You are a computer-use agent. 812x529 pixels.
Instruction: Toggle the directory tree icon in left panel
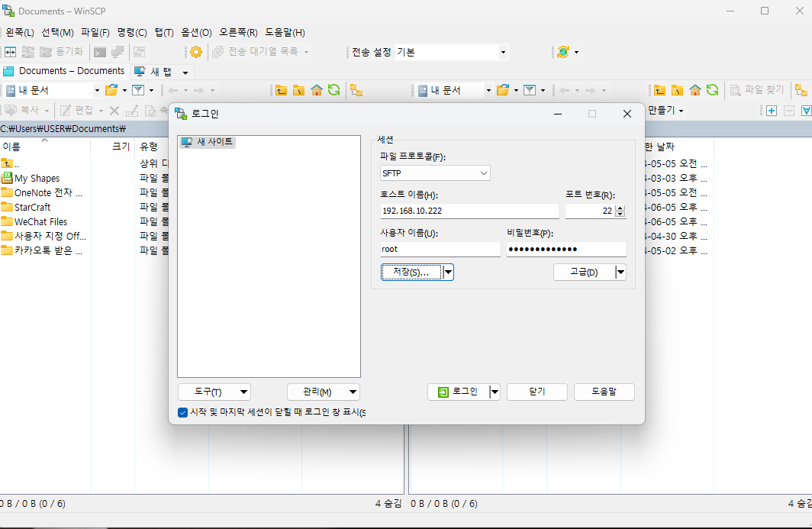(x=356, y=90)
